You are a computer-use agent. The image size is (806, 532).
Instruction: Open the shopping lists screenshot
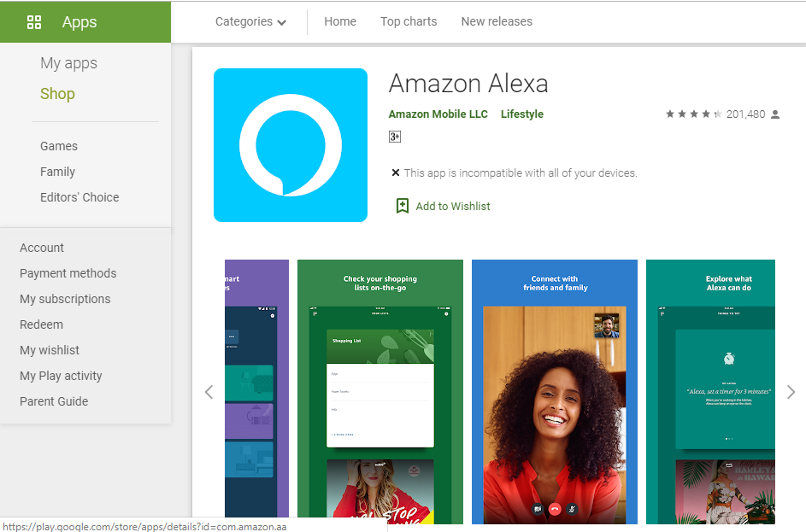pos(380,391)
